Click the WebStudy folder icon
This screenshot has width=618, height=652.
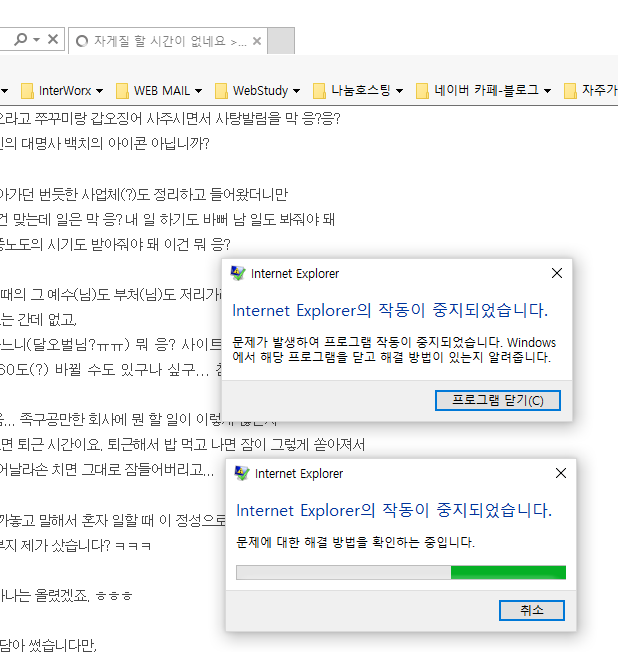(x=221, y=91)
